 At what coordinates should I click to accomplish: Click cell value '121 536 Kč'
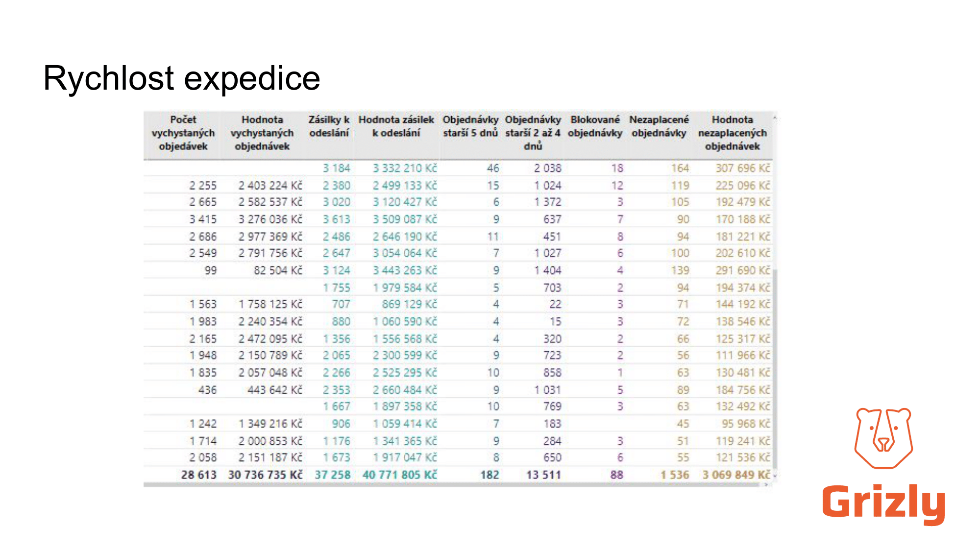(743, 457)
